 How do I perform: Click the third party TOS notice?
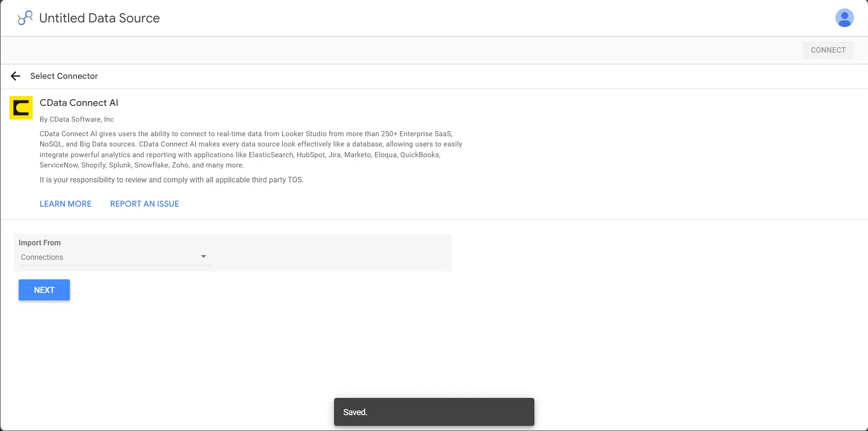[171, 180]
